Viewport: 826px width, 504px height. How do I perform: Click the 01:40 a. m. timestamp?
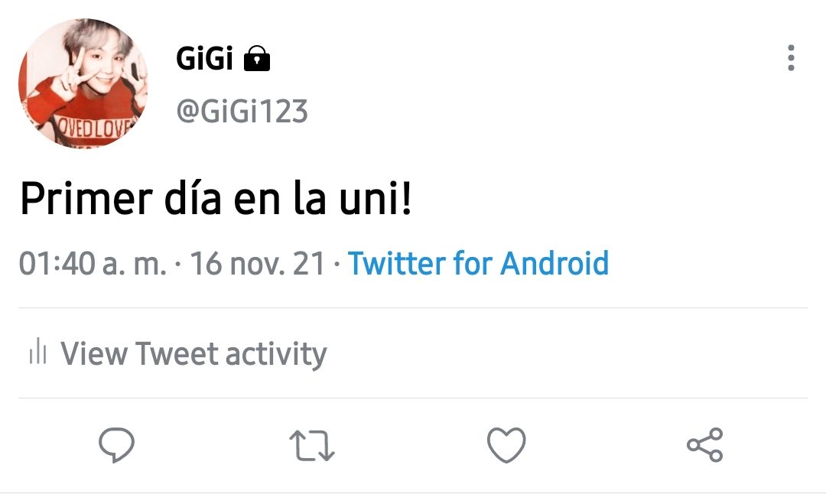(93, 263)
